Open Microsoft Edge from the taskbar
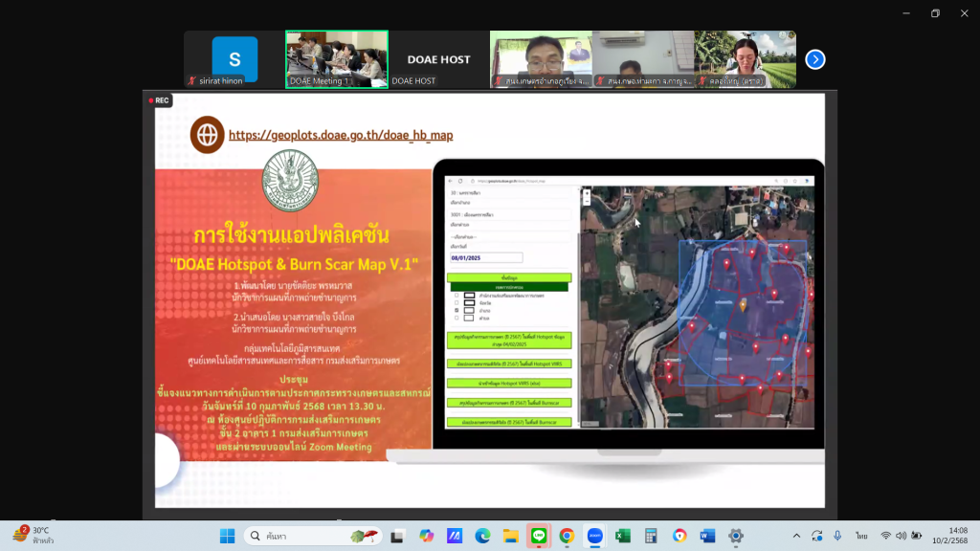The width and height of the screenshot is (980, 551). click(482, 536)
